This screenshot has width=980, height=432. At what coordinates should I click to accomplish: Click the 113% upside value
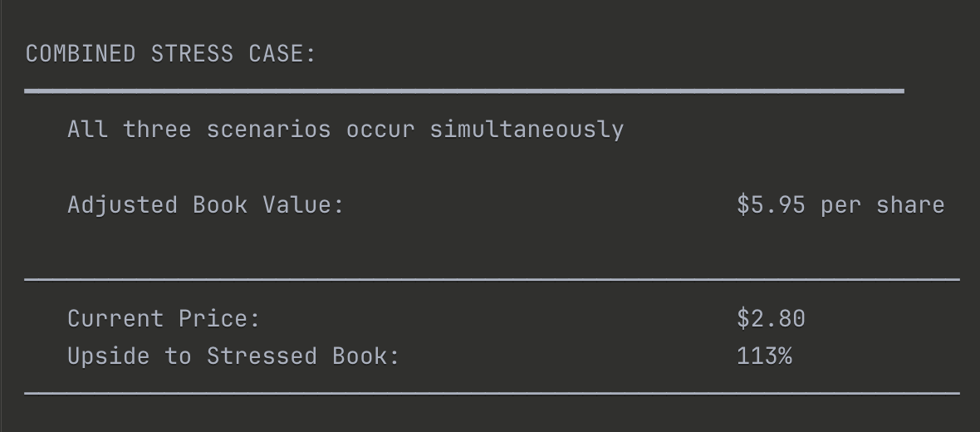click(x=764, y=356)
